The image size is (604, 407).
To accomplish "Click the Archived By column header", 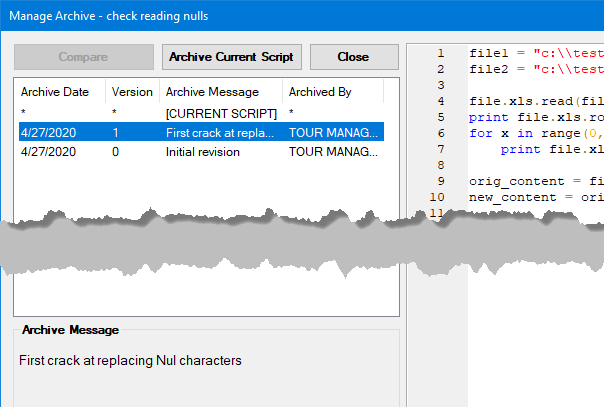I will tap(320, 92).
